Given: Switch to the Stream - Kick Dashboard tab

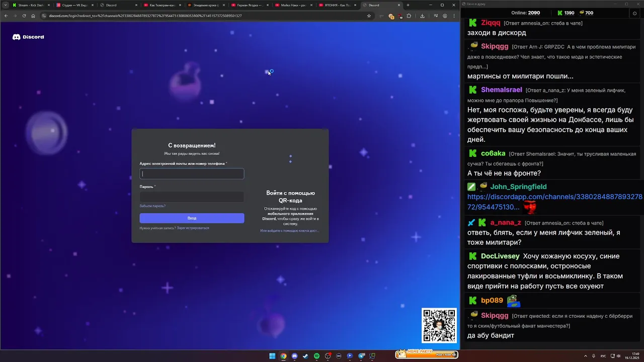Looking at the screenshot, I should coord(30,5).
